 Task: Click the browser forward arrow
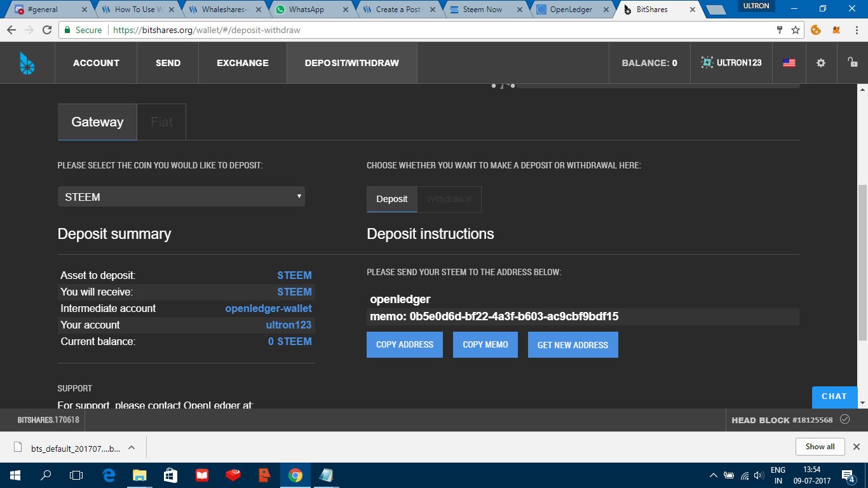[29, 30]
